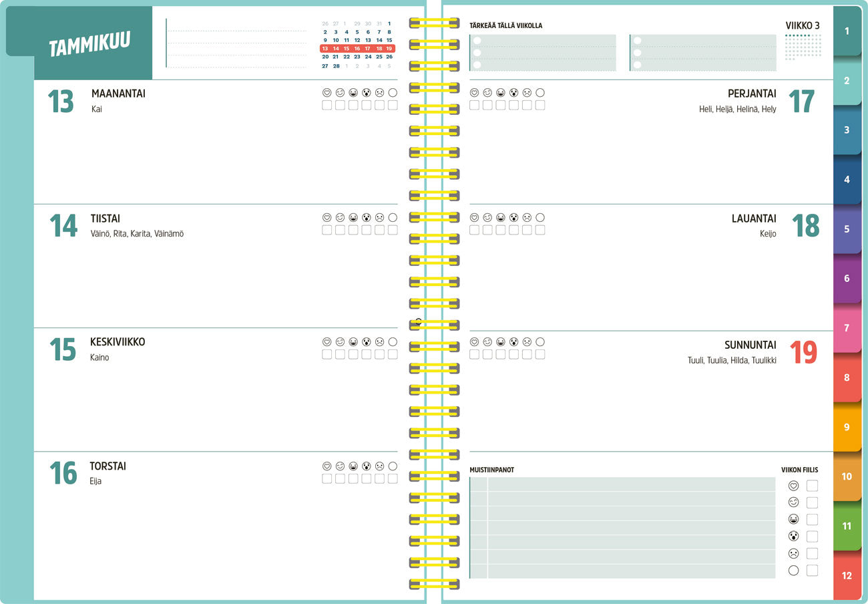The width and height of the screenshot is (868, 604).
Task: Pick the heart-eyes emoji for Keskiviikko 15
Action: pyautogui.click(x=327, y=341)
